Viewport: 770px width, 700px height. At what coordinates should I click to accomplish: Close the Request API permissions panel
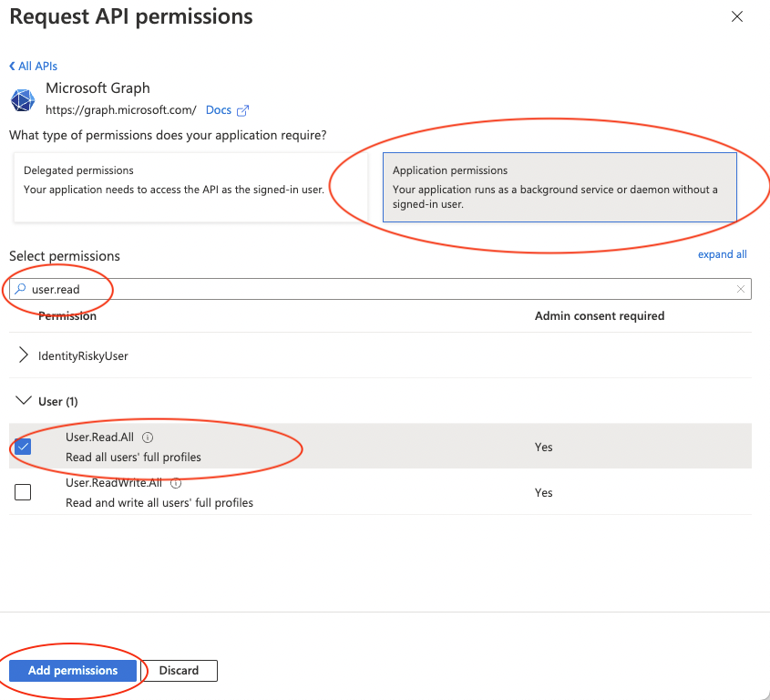tap(736, 16)
